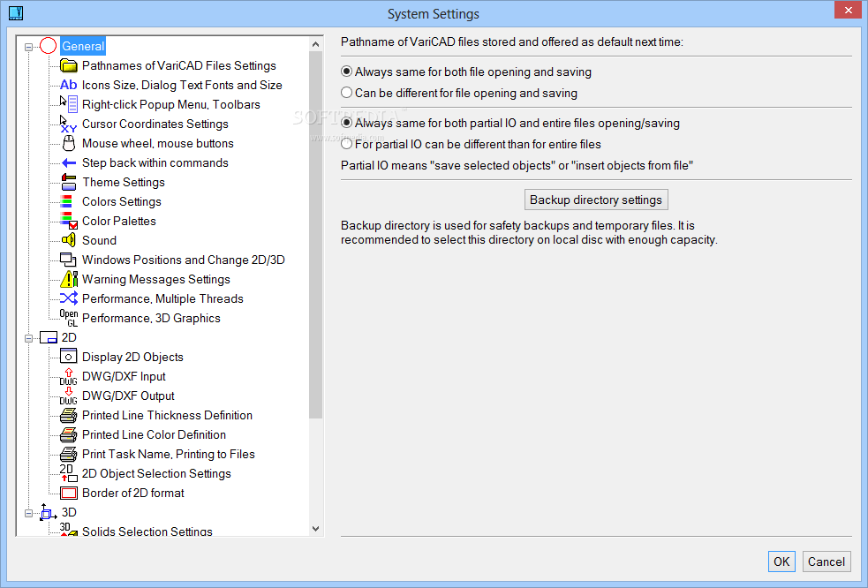Click the Right-click Popup Menu icon
The image size is (868, 588).
pyautogui.click(x=69, y=104)
